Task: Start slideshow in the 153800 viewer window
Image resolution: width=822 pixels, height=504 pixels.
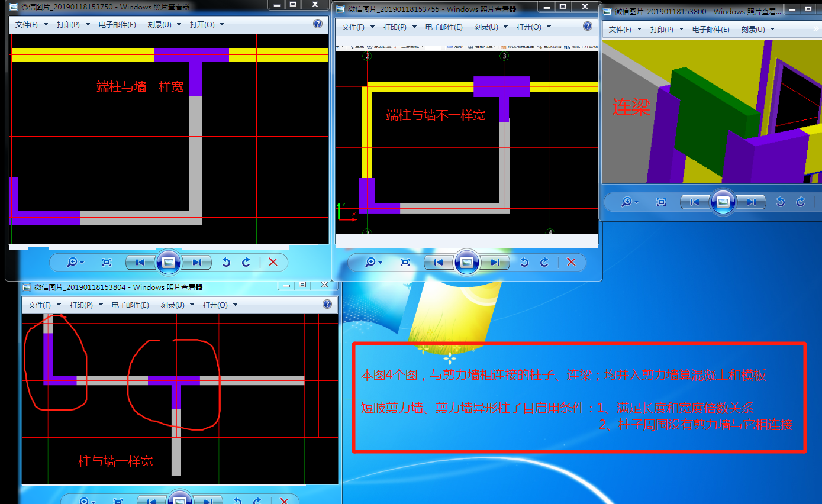Action: click(x=723, y=202)
